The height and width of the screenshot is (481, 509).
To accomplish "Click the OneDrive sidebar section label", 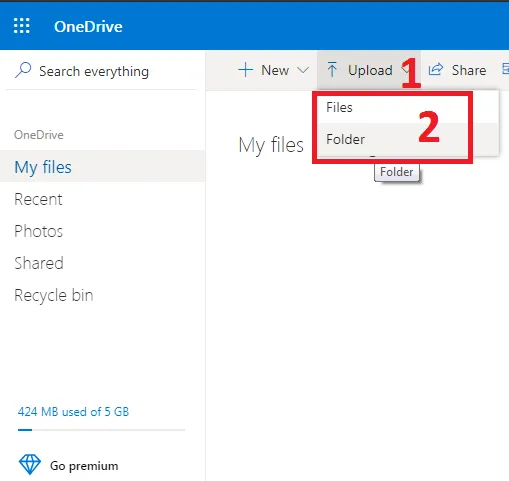I will coord(39,135).
